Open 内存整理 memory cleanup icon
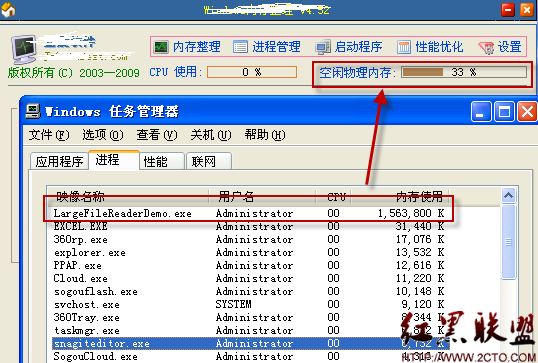 point(161,47)
